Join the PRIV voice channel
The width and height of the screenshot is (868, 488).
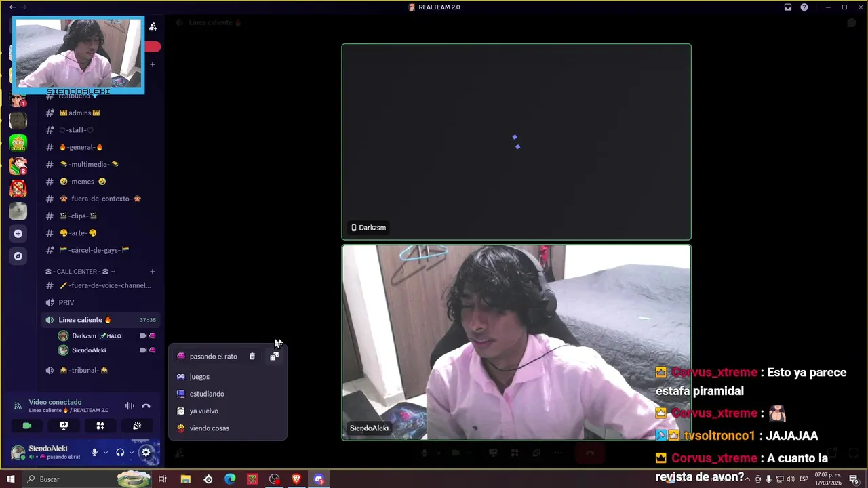tap(100, 302)
